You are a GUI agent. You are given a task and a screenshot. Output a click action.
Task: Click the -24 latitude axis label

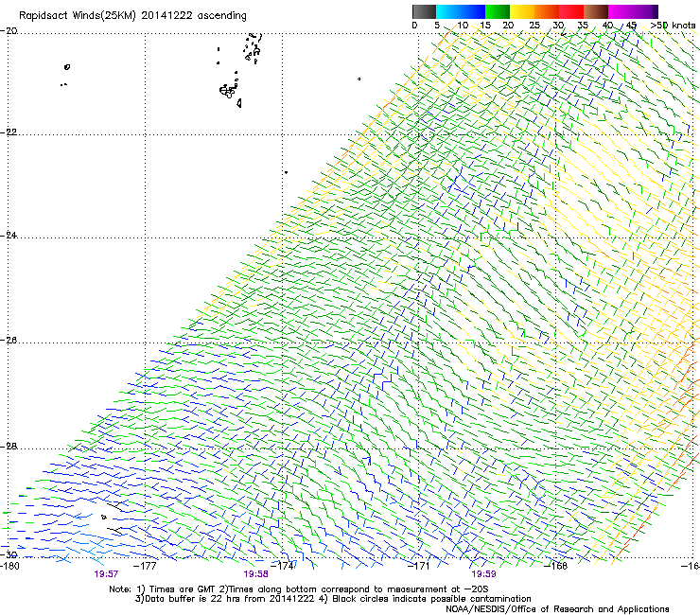(9, 236)
